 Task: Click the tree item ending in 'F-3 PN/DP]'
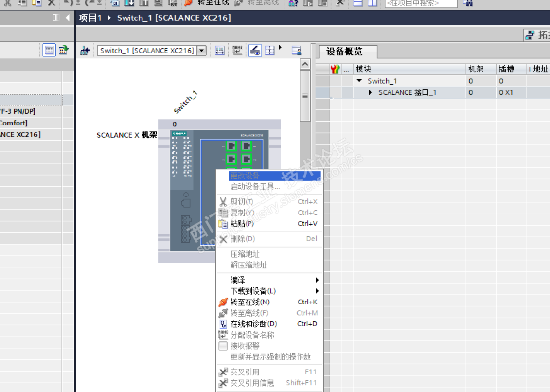(x=18, y=111)
